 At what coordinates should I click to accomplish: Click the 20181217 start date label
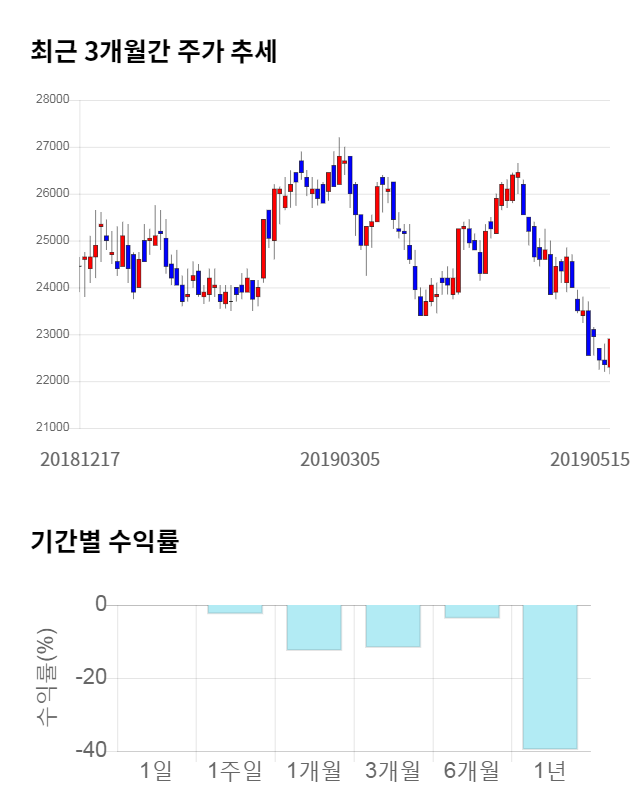[x=80, y=459]
